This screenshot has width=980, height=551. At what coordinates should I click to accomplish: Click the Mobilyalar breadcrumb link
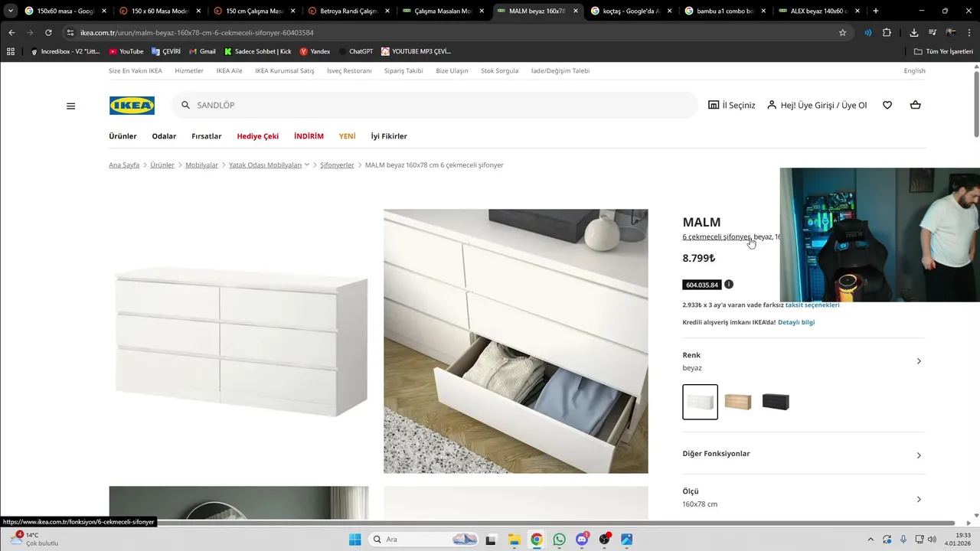pos(201,165)
